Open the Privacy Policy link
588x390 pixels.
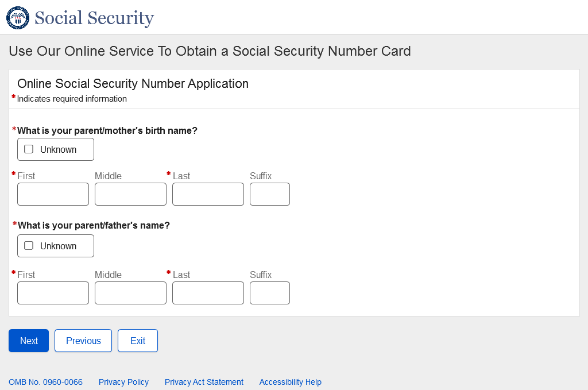(x=123, y=382)
